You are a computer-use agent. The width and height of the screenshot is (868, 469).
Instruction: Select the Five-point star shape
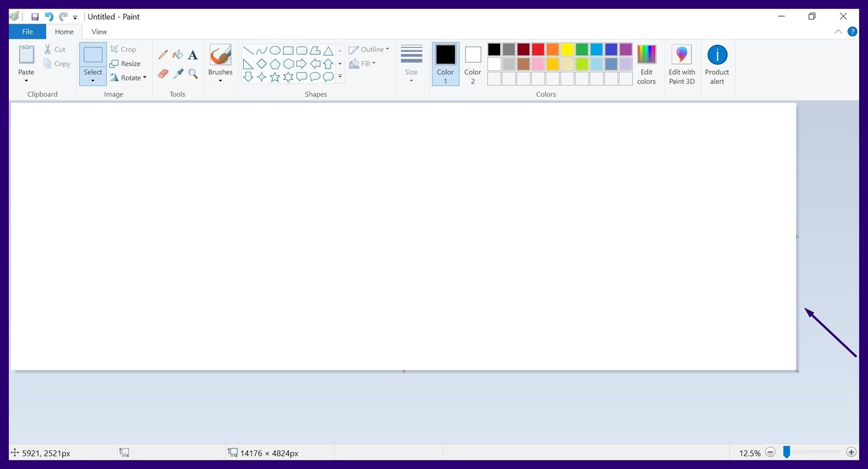coord(275,77)
